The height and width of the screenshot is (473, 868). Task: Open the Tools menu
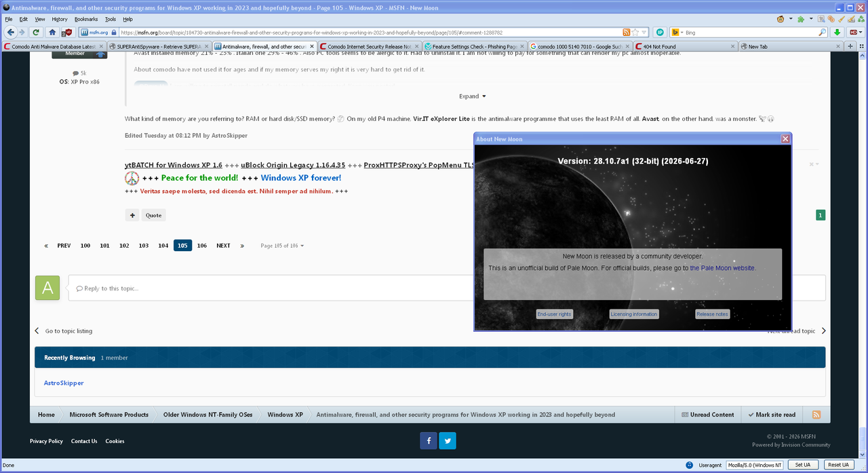pyautogui.click(x=111, y=19)
